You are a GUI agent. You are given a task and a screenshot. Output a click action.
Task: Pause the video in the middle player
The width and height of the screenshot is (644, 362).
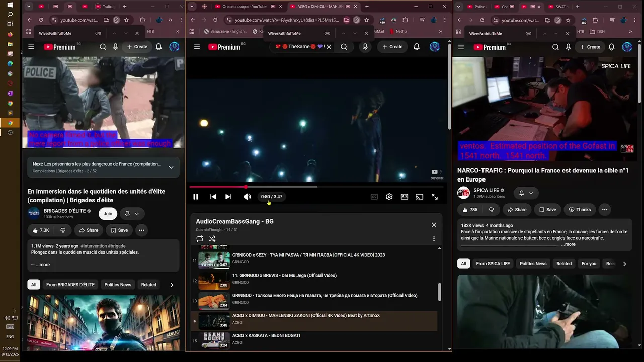pyautogui.click(x=196, y=197)
